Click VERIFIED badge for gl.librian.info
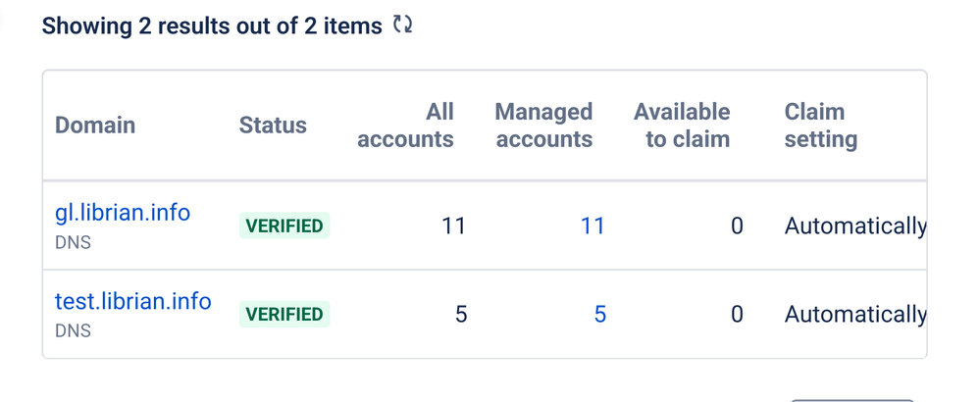This screenshot has width=980, height=402. tap(284, 226)
